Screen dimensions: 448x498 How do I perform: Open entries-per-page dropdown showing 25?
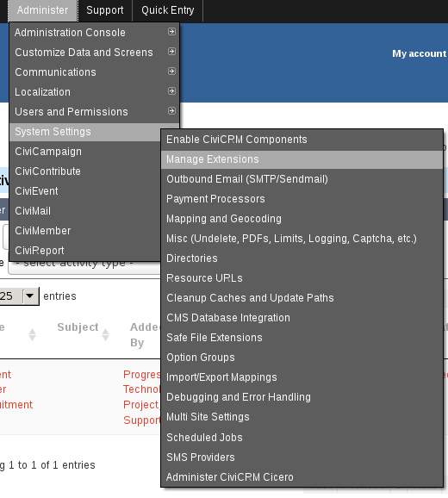(19, 296)
